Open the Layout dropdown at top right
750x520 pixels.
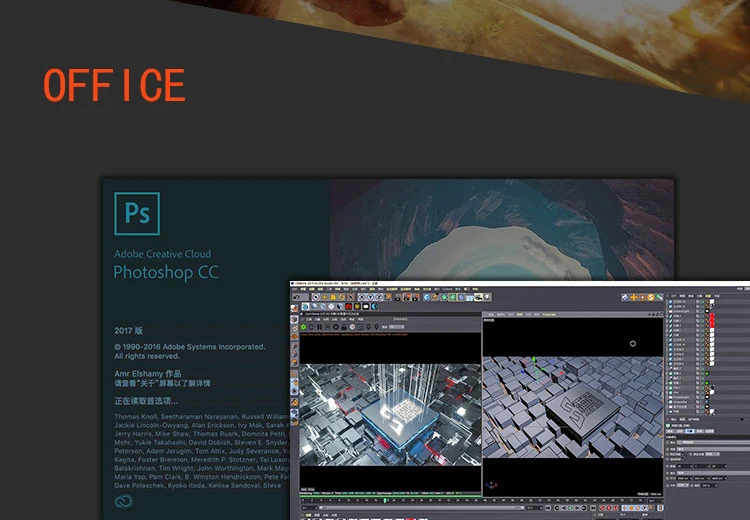pyautogui.click(x=747, y=288)
